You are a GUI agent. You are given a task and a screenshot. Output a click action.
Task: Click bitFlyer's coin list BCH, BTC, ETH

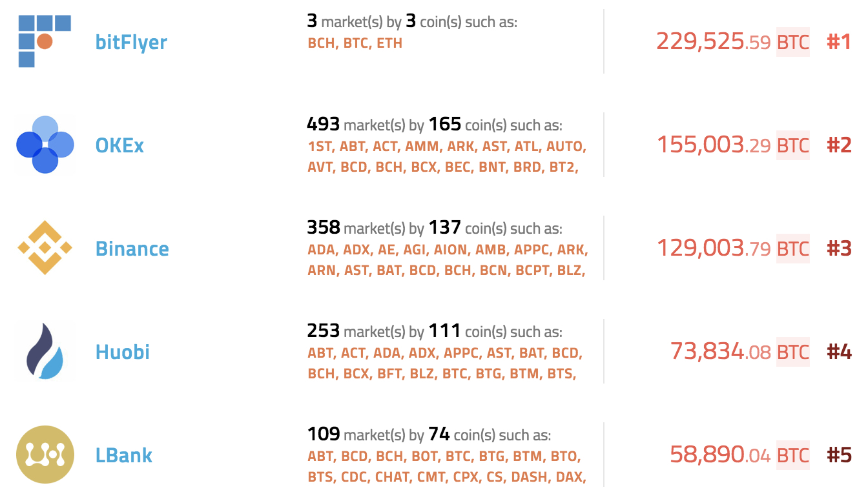(x=355, y=44)
